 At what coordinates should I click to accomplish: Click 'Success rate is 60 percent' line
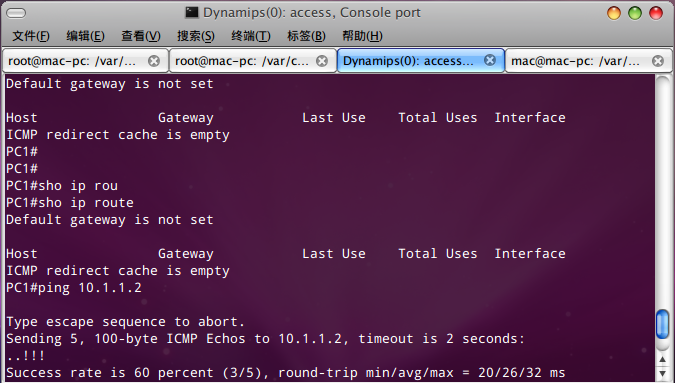(285, 373)
